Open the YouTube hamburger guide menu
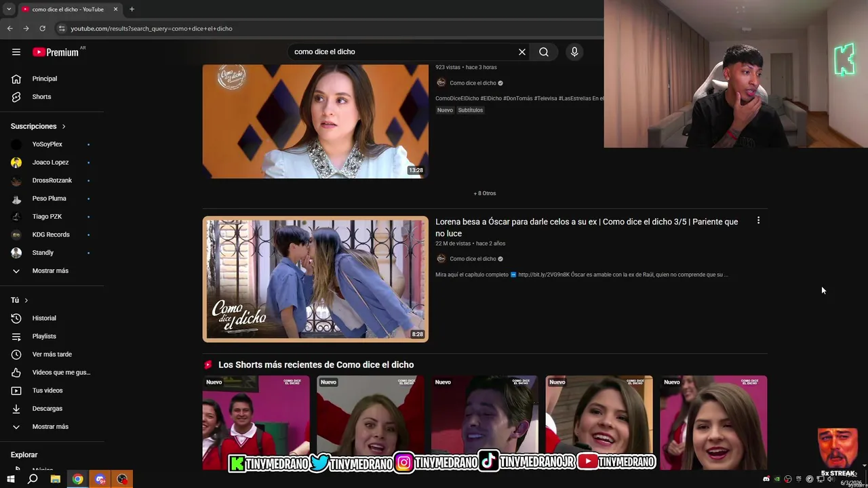The width and height of the screenshot is (868, 488). tap(16, 52)
